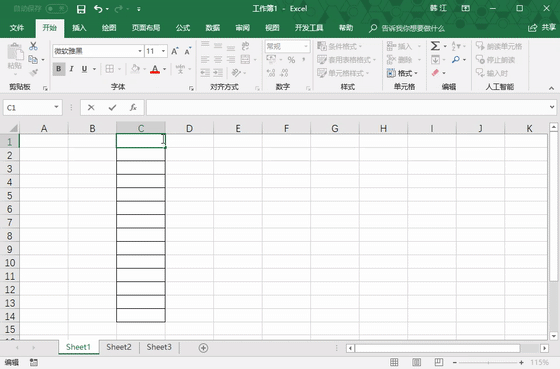Switch to the 插入 ribbon tab
Image resolution: width=560 pixels, height=369 pixels.
[79, 28]
